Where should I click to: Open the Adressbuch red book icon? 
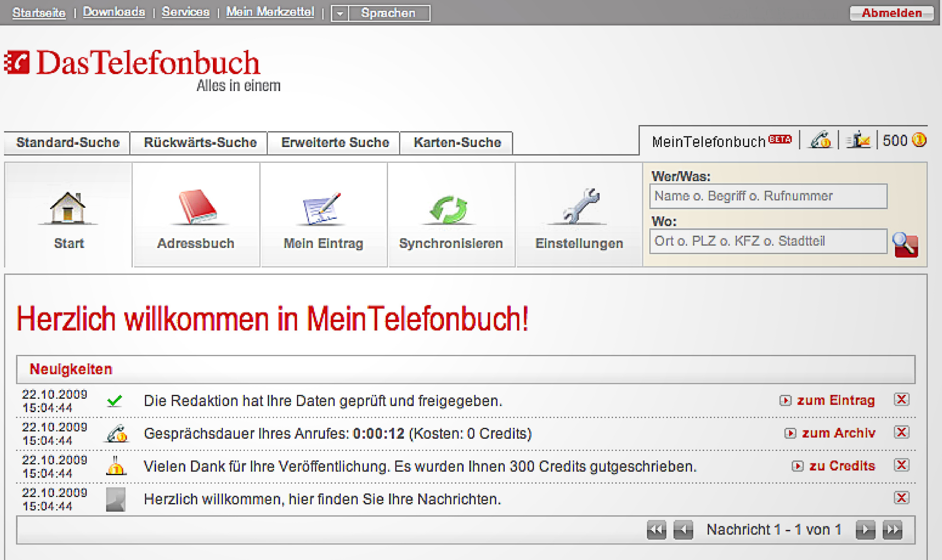pos(196,207)
